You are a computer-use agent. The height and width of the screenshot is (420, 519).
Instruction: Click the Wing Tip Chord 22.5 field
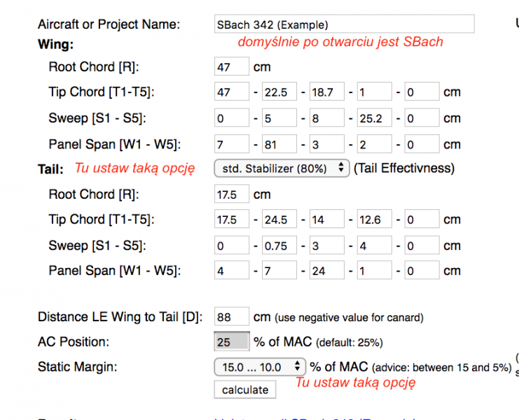pos(279,92)
